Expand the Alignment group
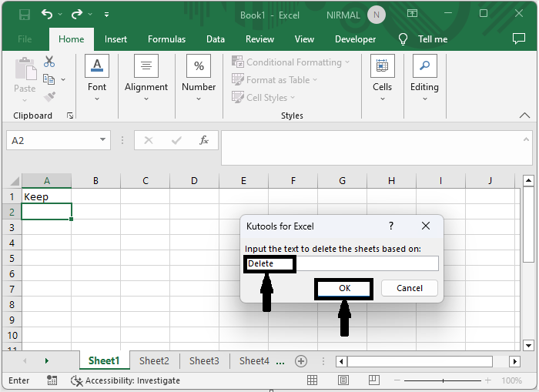 [146, 78]
